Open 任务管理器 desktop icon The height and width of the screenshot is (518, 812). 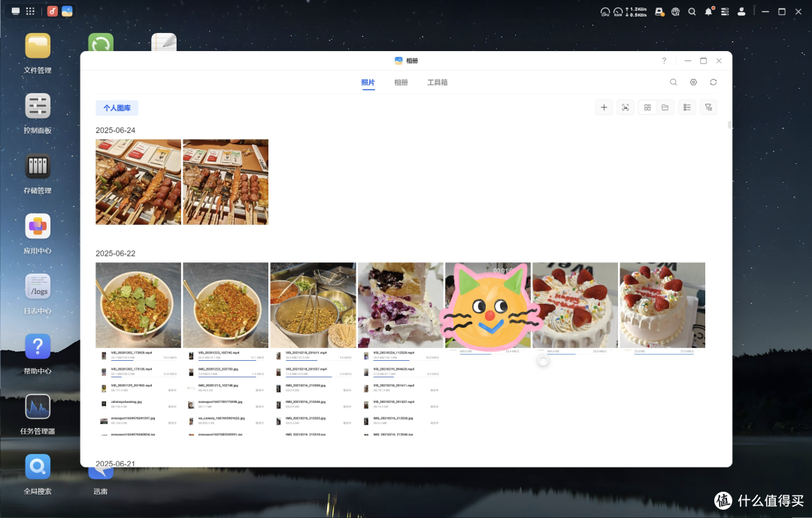coord(38,407)
